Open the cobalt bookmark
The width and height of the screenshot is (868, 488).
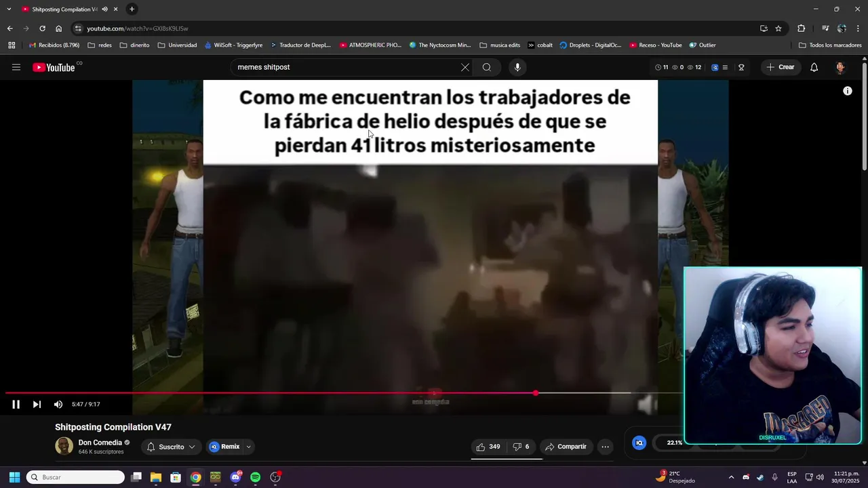tap(540, 45)
